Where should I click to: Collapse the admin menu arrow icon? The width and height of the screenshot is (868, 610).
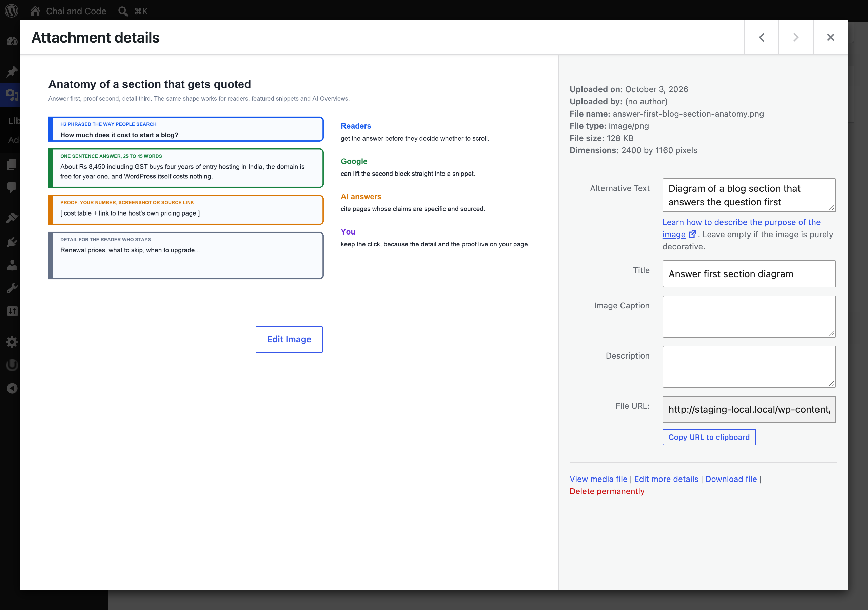tap(12, 388)
